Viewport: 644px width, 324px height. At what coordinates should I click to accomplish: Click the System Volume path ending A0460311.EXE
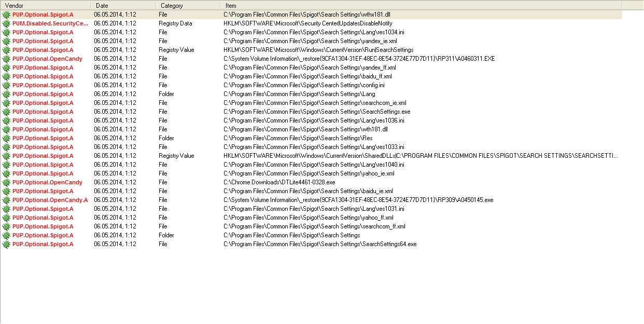coord(359,59)
